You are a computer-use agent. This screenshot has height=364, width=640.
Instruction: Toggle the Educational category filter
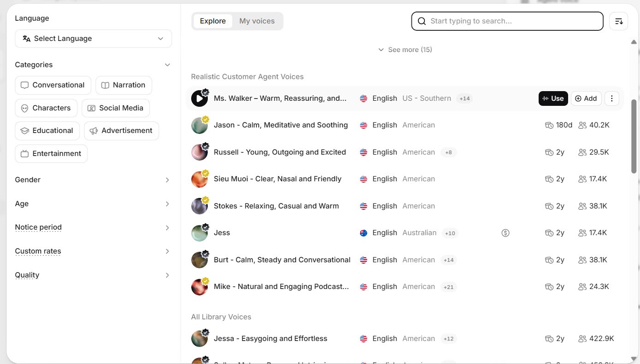47,131
